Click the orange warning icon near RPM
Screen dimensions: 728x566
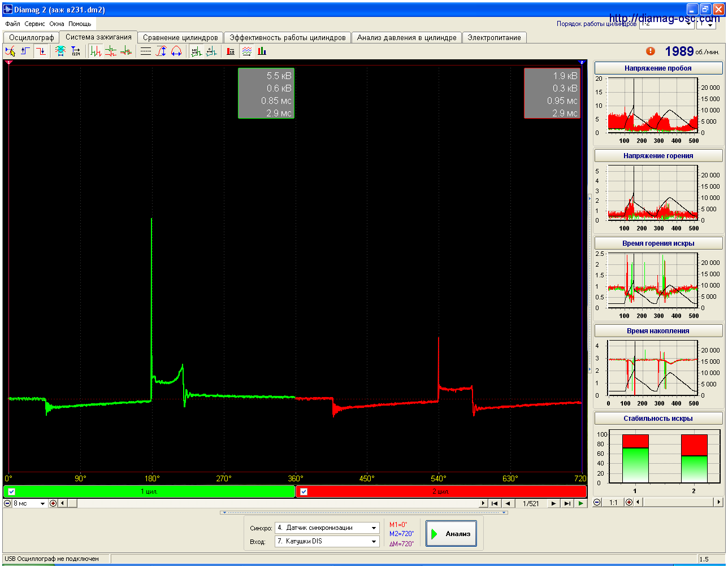pos(651,51)
